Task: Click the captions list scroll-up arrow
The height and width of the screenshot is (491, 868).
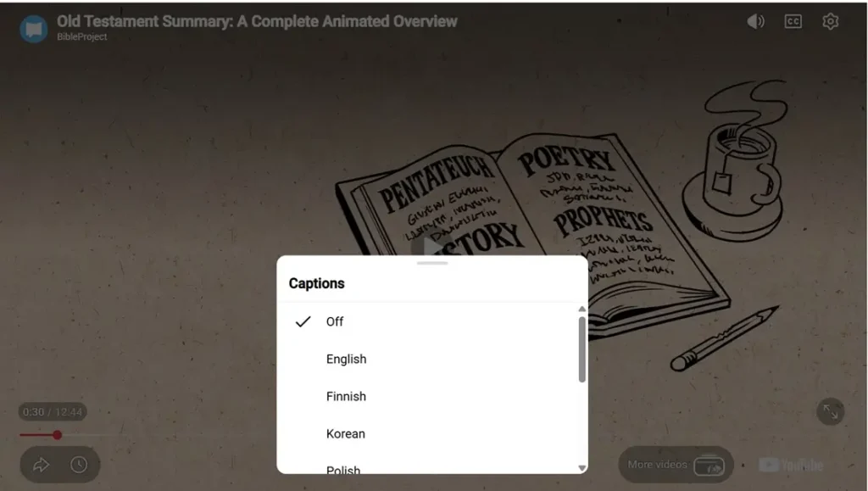Action: click(x=581, y=309)
